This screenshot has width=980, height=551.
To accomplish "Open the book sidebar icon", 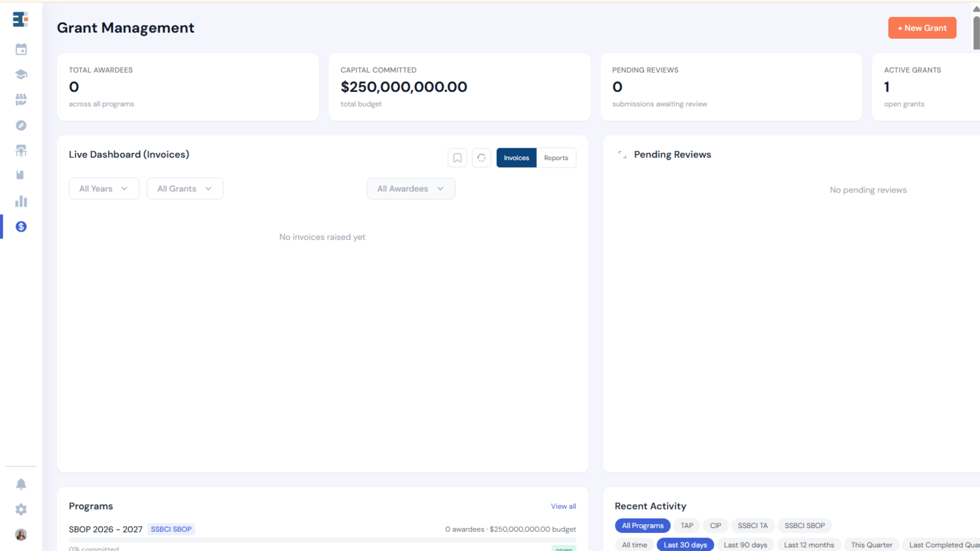I will click(x=20, y=175).
